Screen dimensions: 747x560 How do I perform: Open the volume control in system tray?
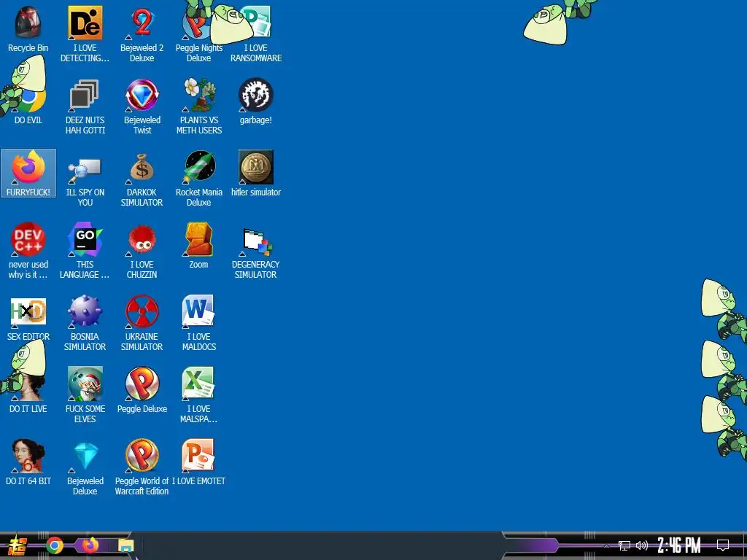point(642,545)
